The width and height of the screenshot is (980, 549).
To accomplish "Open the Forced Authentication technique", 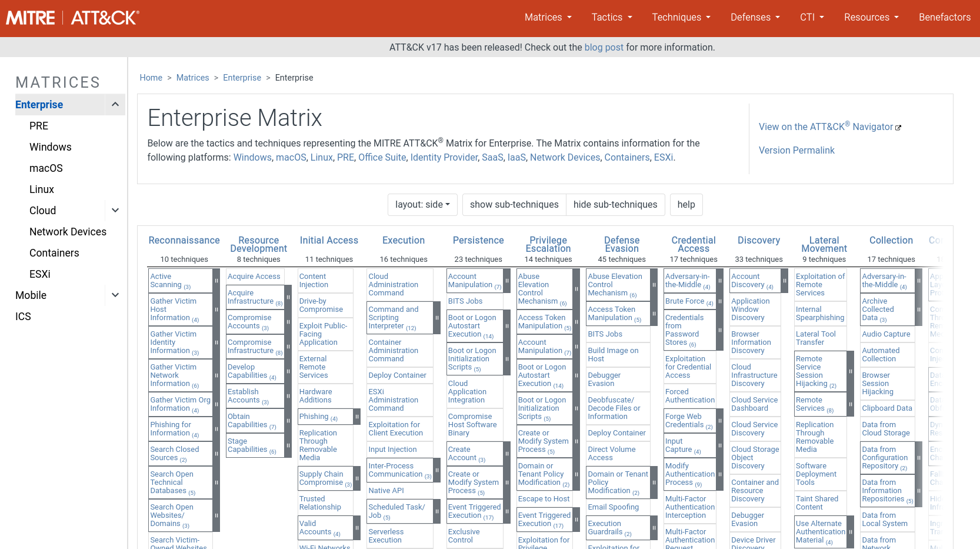I will 690,396.
